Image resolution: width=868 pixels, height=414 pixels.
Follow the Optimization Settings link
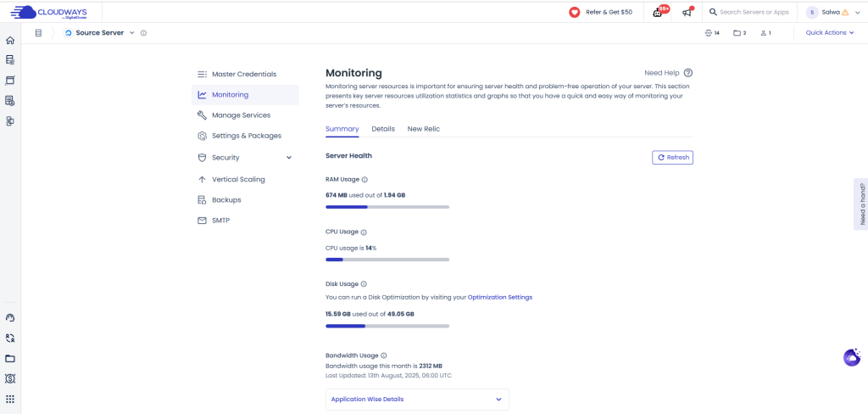pos(500,297)
